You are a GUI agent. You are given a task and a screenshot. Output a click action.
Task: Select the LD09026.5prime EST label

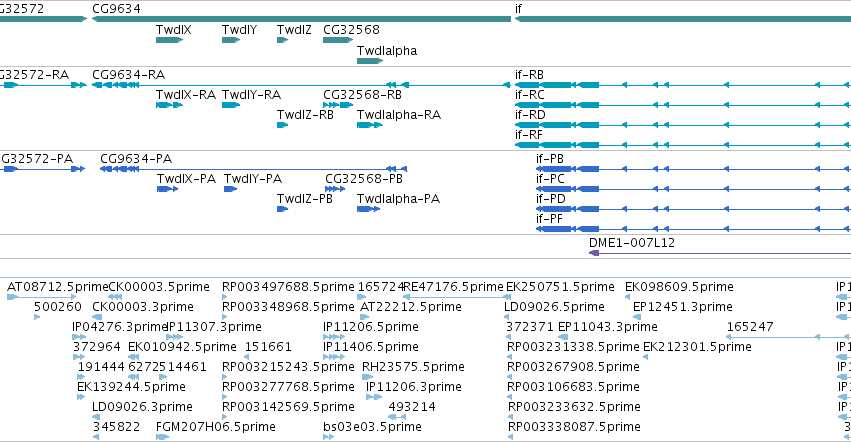click(x=554, y=307)
